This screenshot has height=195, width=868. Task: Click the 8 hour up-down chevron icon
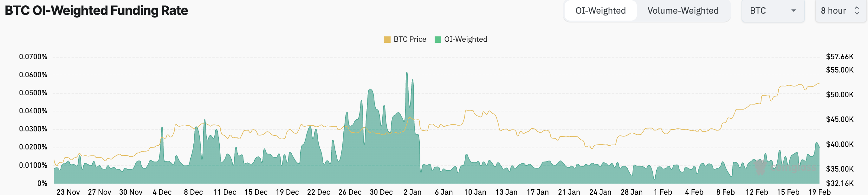[x=857, y=11]
